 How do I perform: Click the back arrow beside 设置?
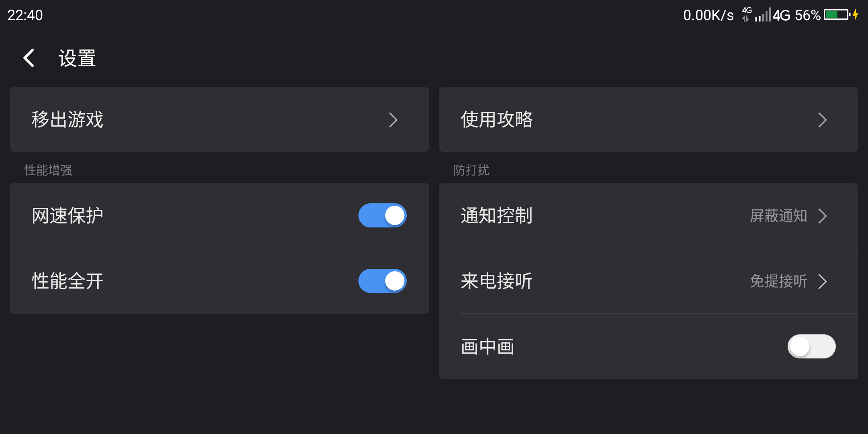(x=29, y=58)
